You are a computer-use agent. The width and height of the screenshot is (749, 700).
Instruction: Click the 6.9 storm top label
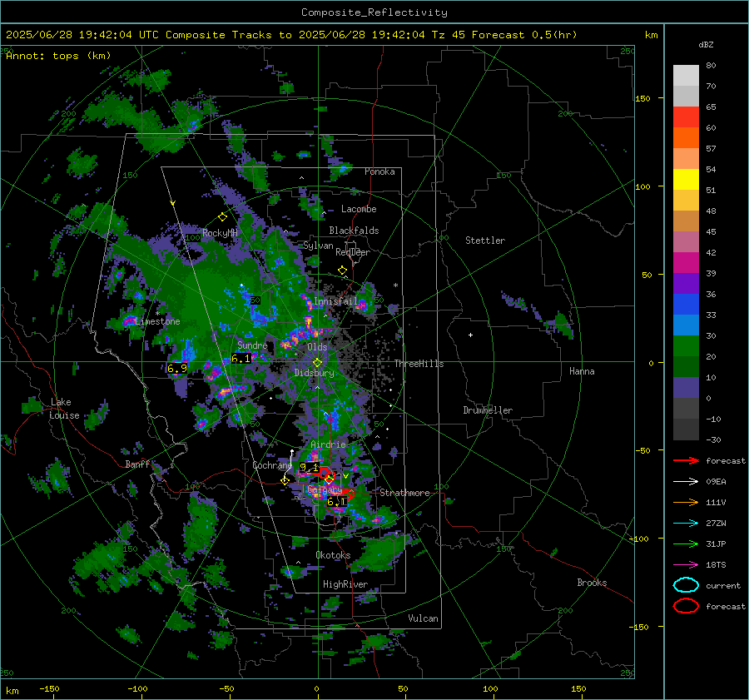coord(177,369)
